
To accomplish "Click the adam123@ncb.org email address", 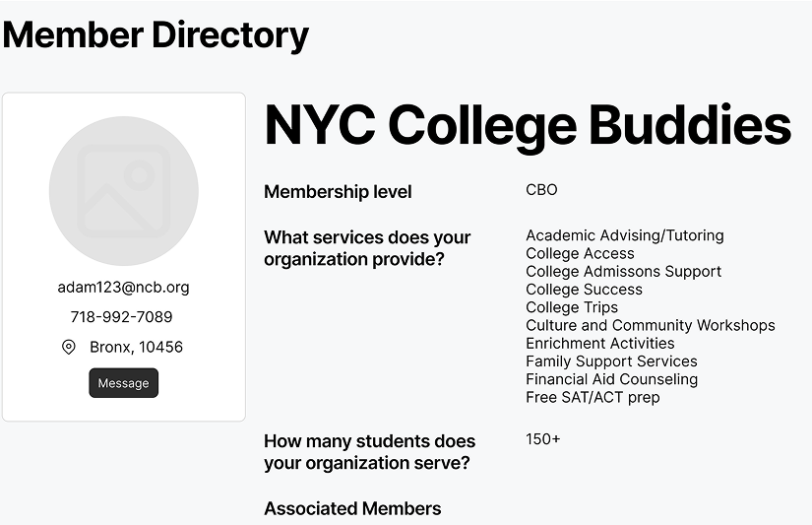I will click(123, 288).
